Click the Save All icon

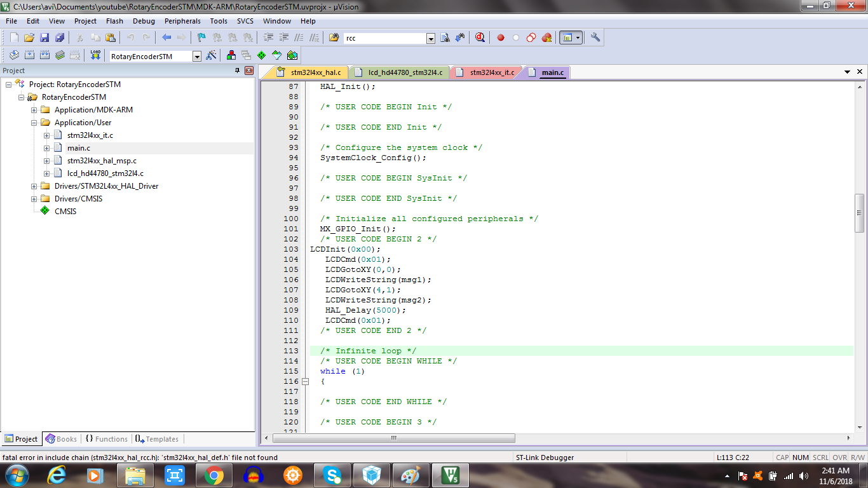(x=60, y=37)
